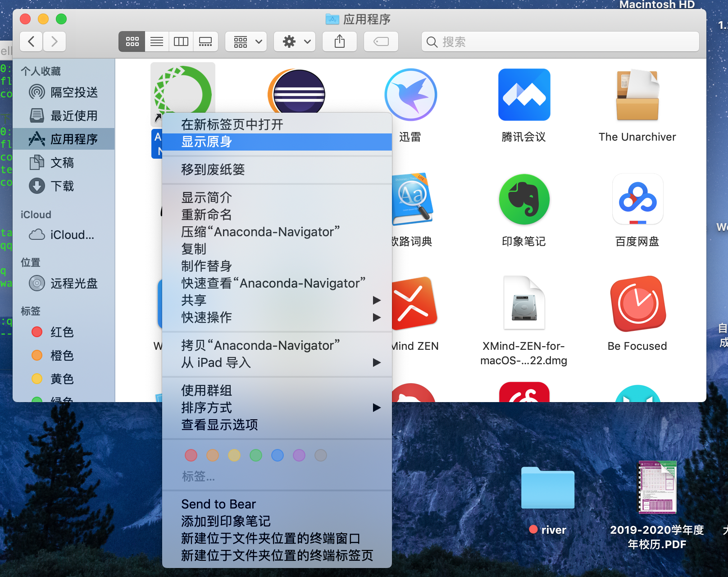Choose 拷贝“Anaconda-Navigator” menu entry
Image resolution: width=728 pixels, height=577 pixels.
(x=277, y=345)
